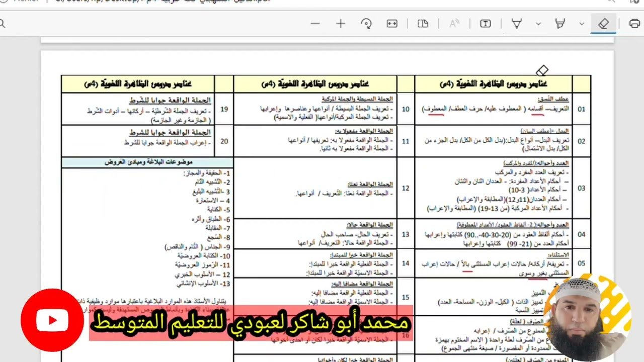This screenshot has width=644, height=362.
Task: Open the highlighter color dropdown
Action: (x=582, y=24)
